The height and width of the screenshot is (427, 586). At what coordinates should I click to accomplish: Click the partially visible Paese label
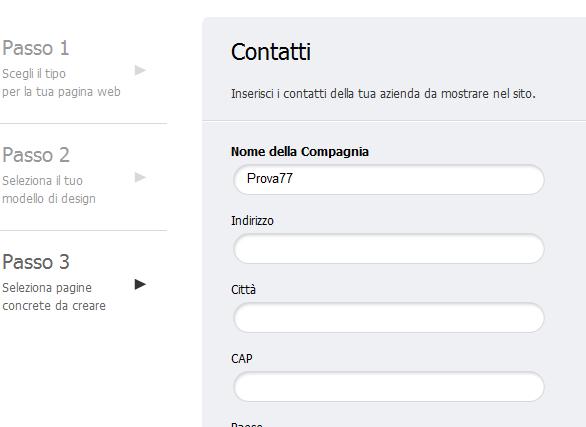(247, 424)
